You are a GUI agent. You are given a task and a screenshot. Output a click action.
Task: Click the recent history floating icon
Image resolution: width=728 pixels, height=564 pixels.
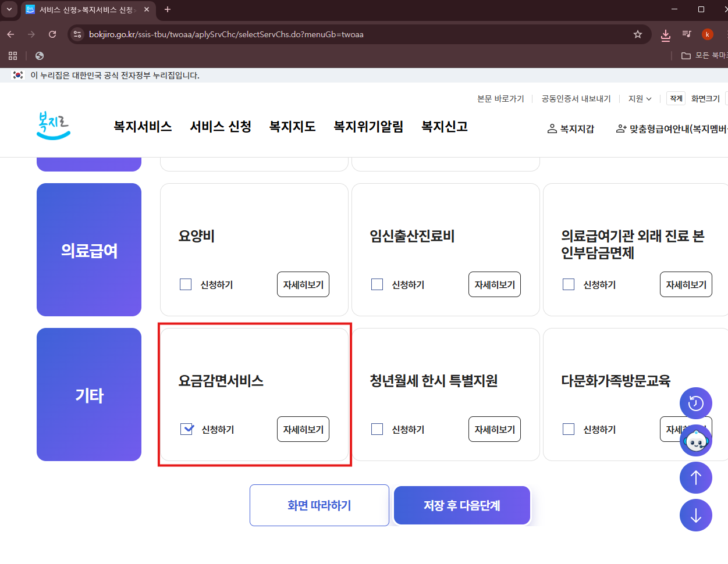(x=695, y=403)
